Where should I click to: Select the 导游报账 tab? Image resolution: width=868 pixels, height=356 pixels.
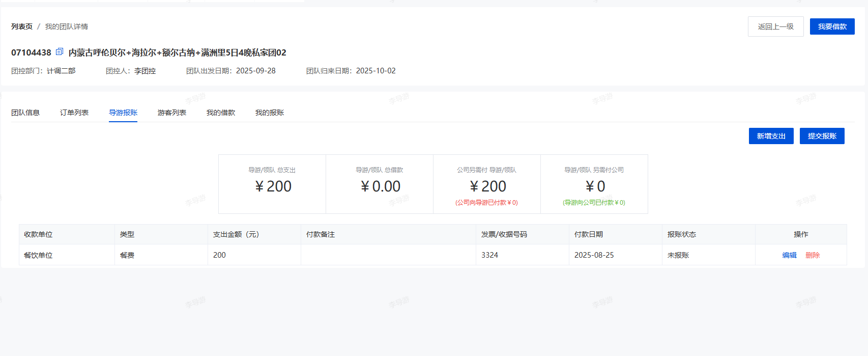[123, 113]
